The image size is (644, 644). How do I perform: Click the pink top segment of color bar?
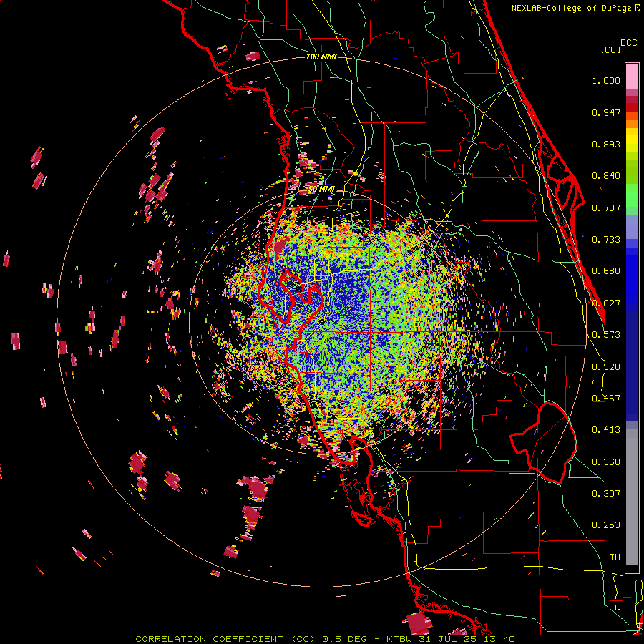point(632,77)
